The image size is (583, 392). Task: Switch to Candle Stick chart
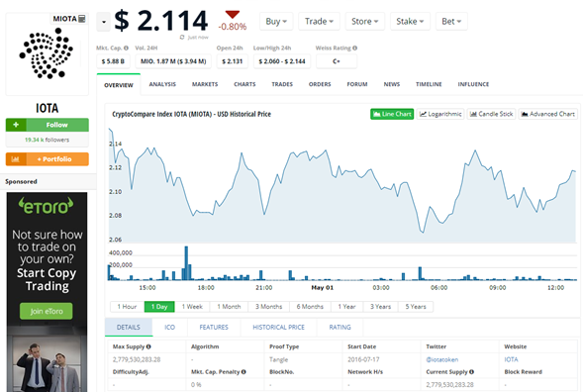pyautogui.click(x=492, y=114)
